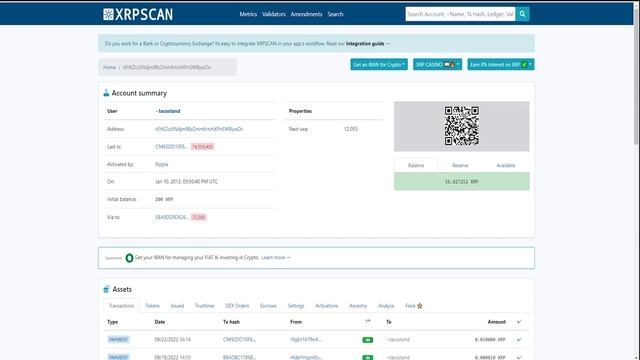Click the account QR code image
This screenshot has width=640, height=360.
(462, 126)
